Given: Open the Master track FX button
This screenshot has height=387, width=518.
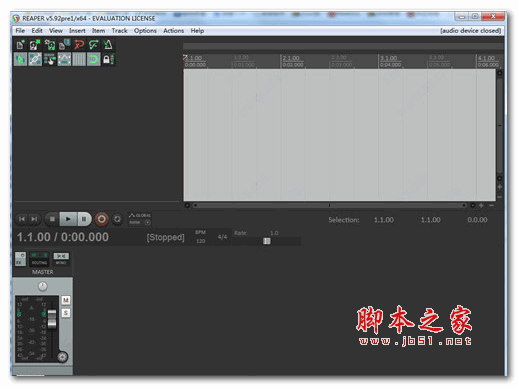Looking at the screenshot, I should 20,259.
